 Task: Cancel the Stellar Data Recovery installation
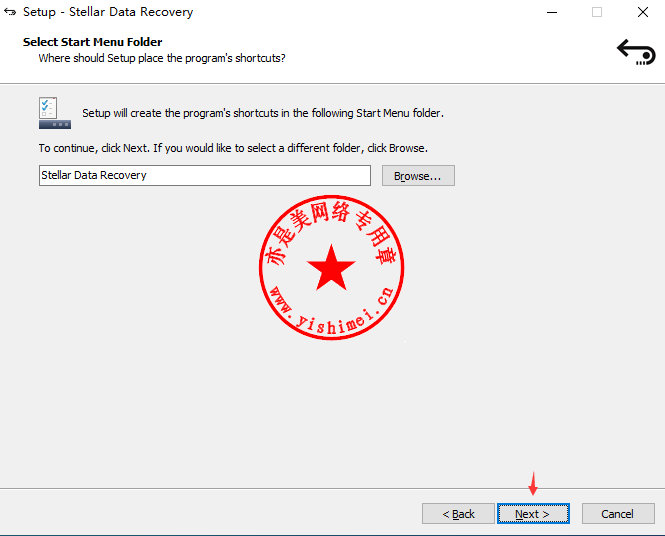tap(618, 514)
